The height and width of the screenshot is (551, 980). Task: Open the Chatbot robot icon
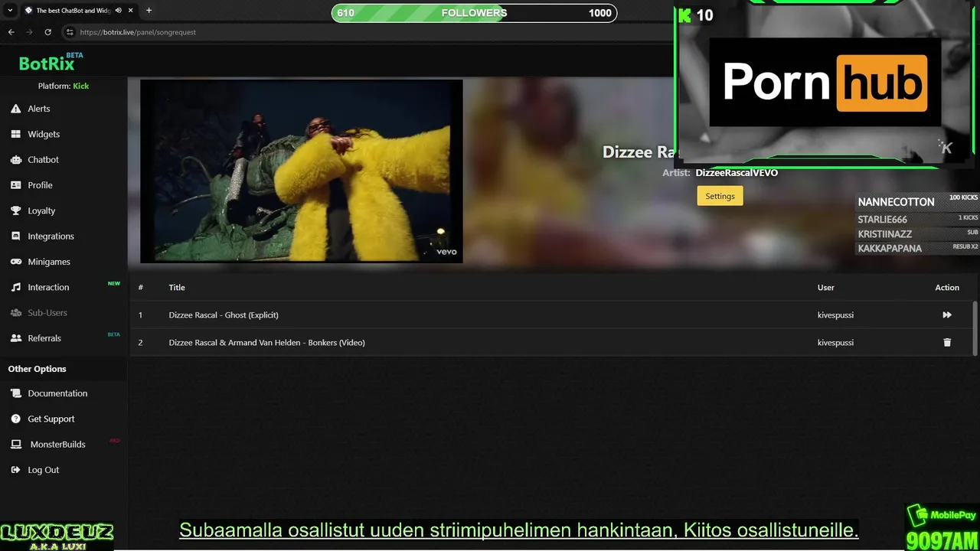point(15,160)
